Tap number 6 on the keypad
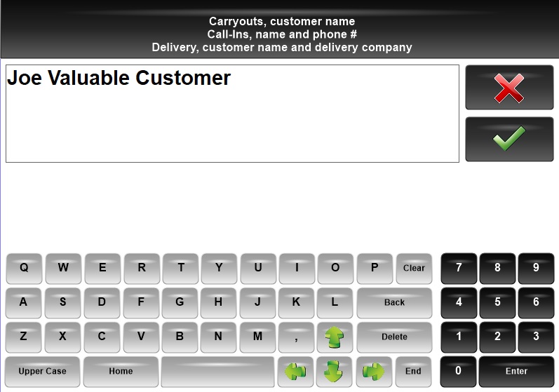The width and height of the screenshot is (559, 392). point(536,302)
